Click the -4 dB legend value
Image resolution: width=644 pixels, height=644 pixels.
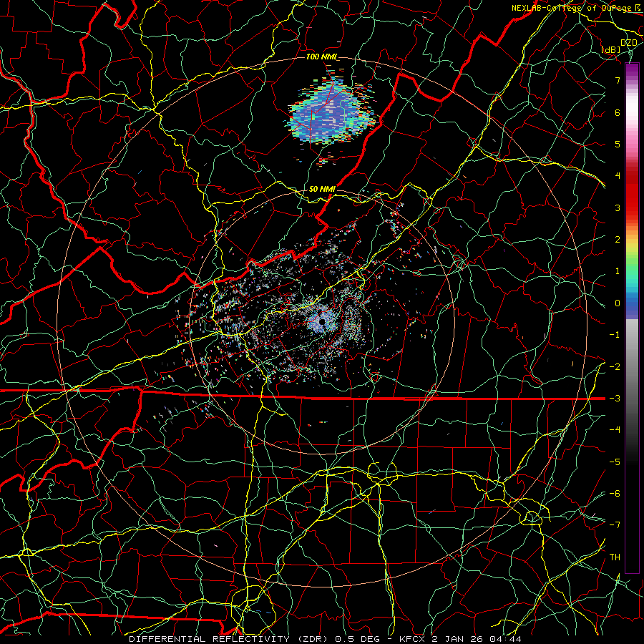point(615,430)
